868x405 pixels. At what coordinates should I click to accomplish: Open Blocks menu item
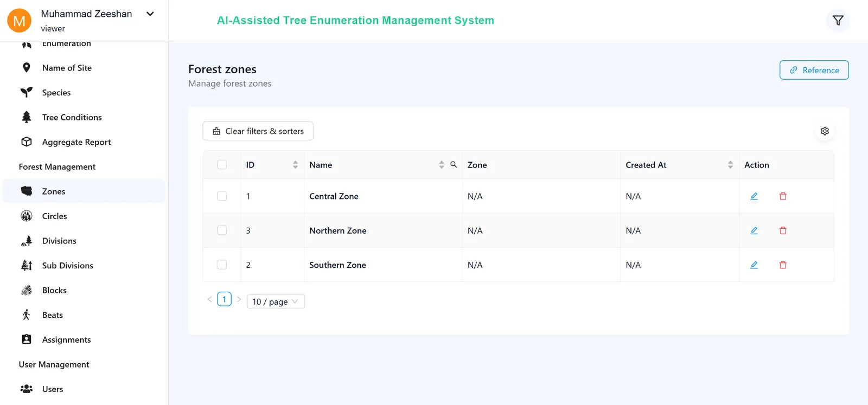[x=84, y=290]
